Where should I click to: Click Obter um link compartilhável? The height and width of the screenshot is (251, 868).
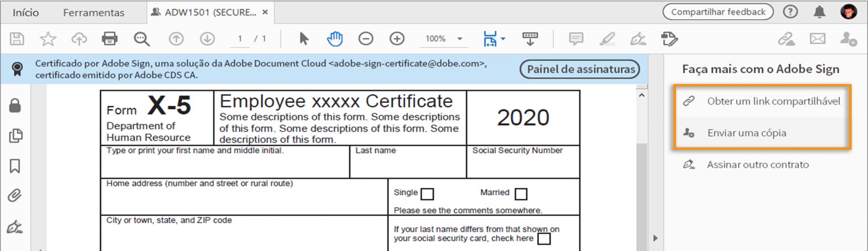(x=773, y=101)
